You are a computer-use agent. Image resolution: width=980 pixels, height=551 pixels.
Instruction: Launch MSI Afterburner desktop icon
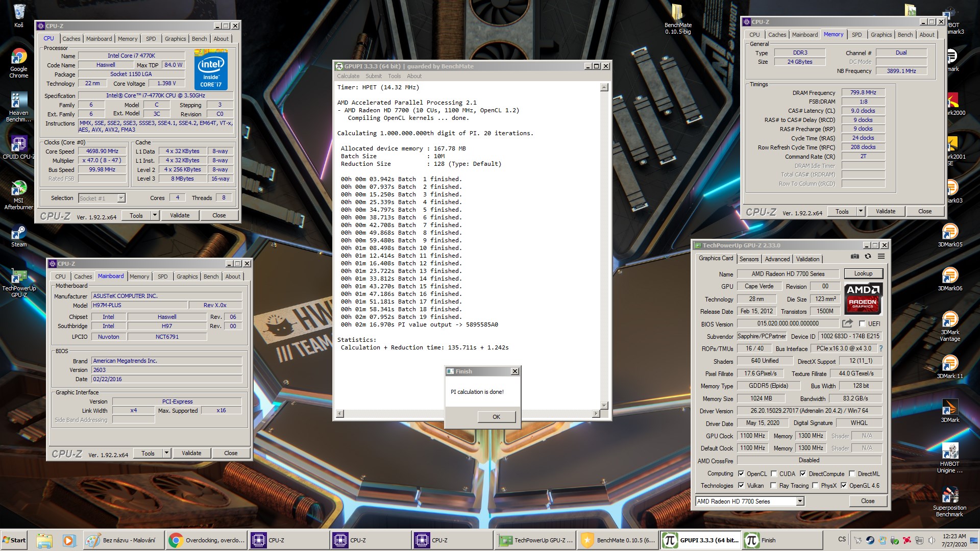tap(19, 195)
